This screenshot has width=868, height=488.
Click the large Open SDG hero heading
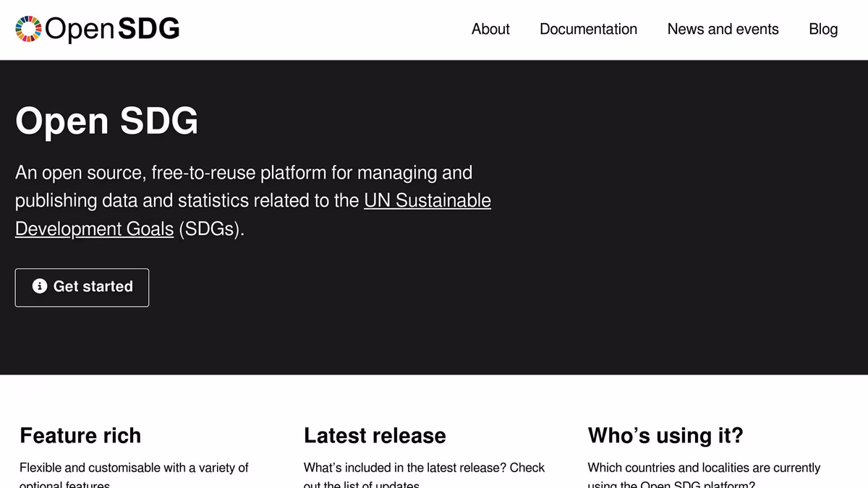click(106, 121)
